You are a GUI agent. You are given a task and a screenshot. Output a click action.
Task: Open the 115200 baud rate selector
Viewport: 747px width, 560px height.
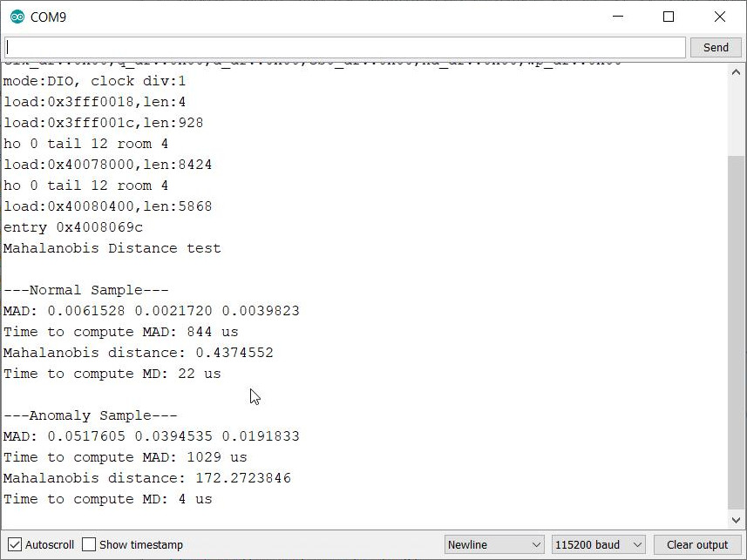598,544
